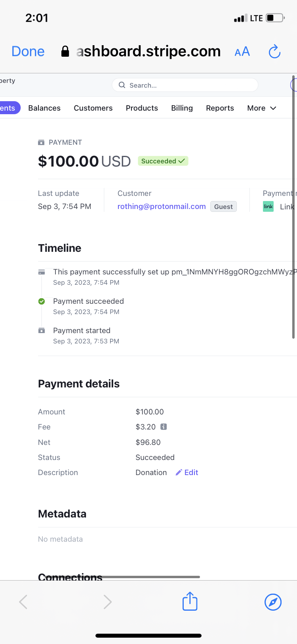Tap the fee info icon beside $3.20
297x644 pixels.
tap(164, 427)
